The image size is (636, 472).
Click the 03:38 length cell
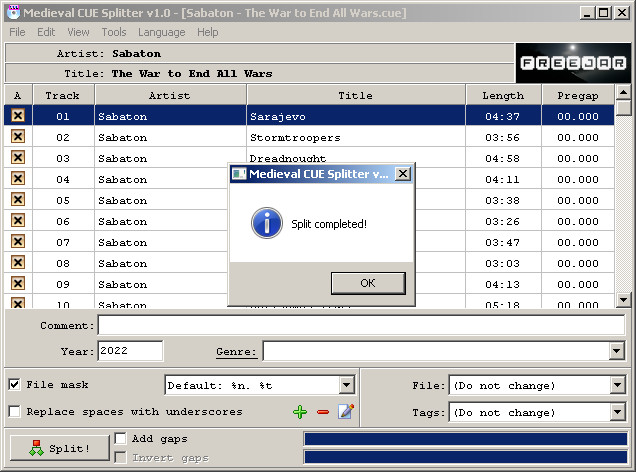(503, 200)
